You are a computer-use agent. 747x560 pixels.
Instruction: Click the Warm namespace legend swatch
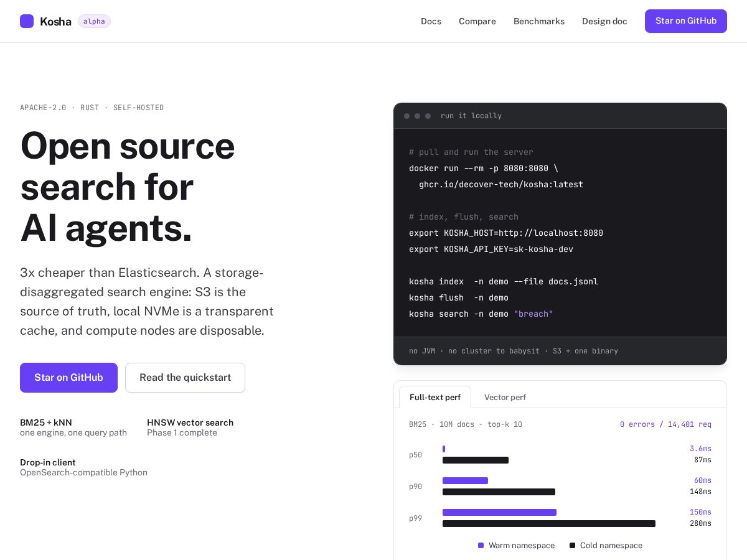click(481, 546)
